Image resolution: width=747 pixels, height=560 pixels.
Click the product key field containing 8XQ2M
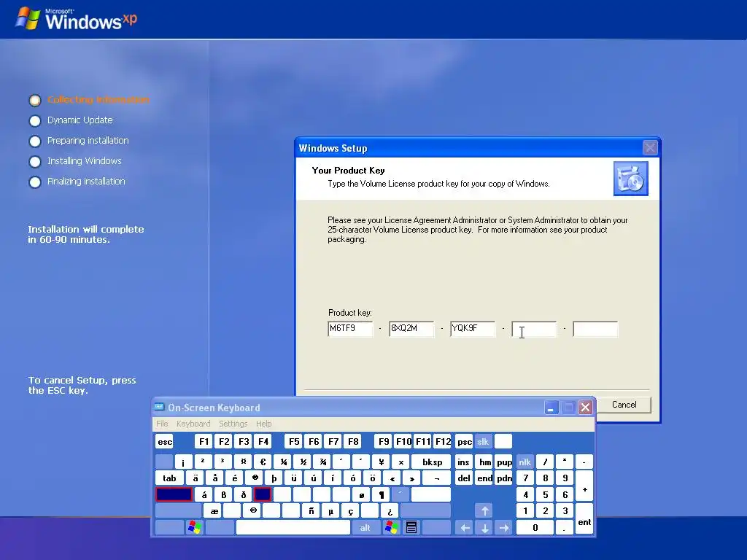click(411, 329)
